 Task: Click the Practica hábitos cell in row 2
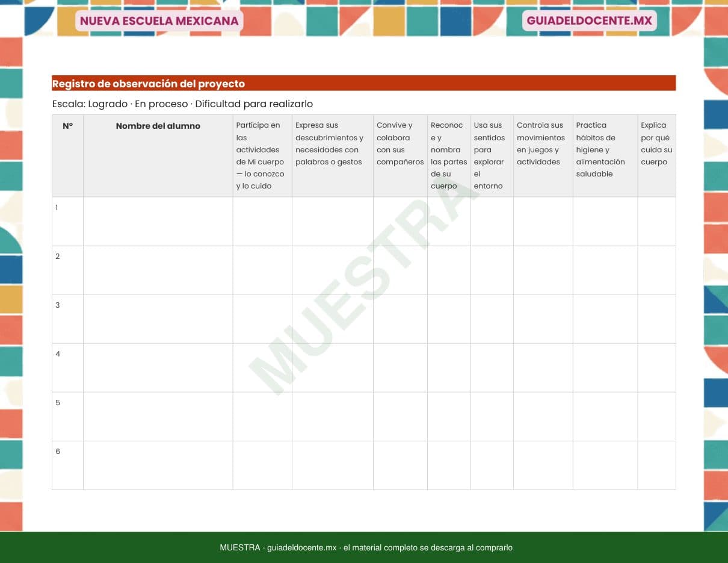point(605,270)
